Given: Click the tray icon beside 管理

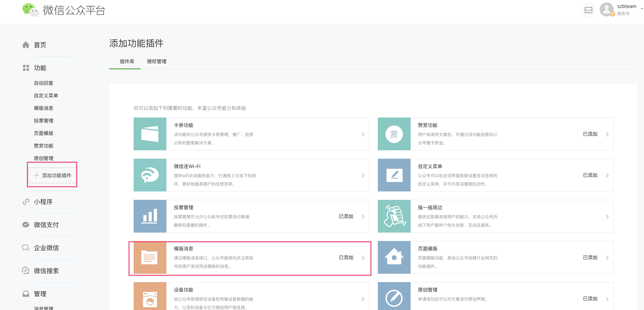Looking at the screenshot, I should (x=26, y=294).
